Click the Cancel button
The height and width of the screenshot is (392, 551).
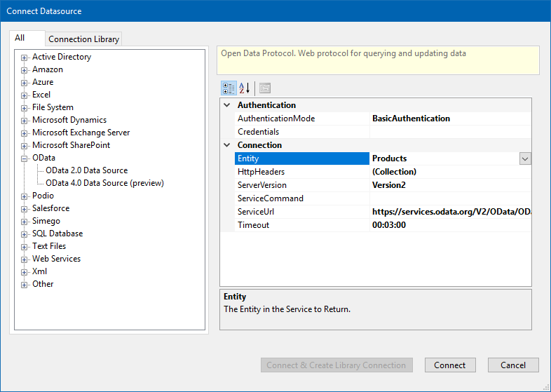(x=513, y=365)
